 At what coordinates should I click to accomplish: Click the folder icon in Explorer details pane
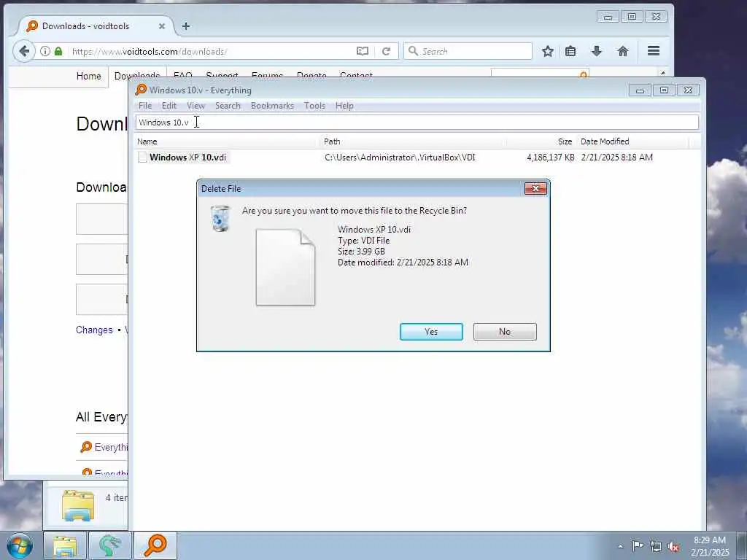pyautogui.click(x=78, y=505)
